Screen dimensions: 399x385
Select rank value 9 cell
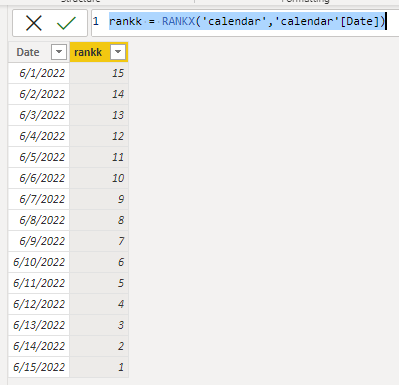(99, 199)
